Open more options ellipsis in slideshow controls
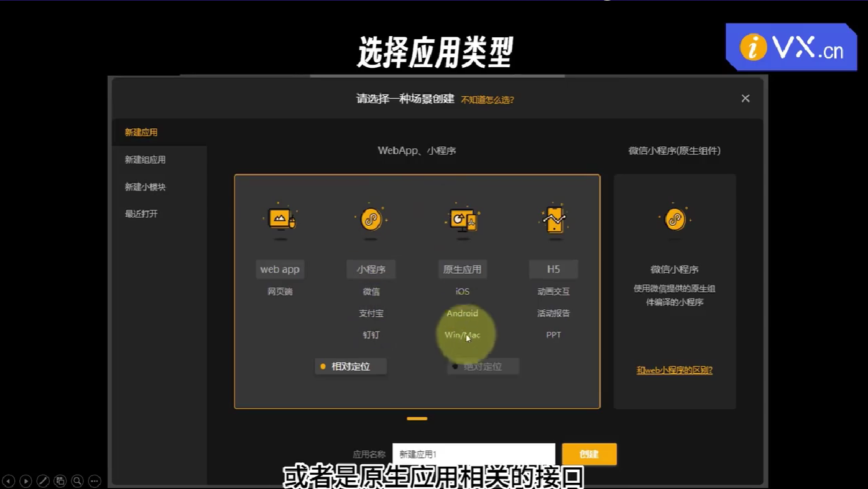868x489 pixels. (95, 481)
